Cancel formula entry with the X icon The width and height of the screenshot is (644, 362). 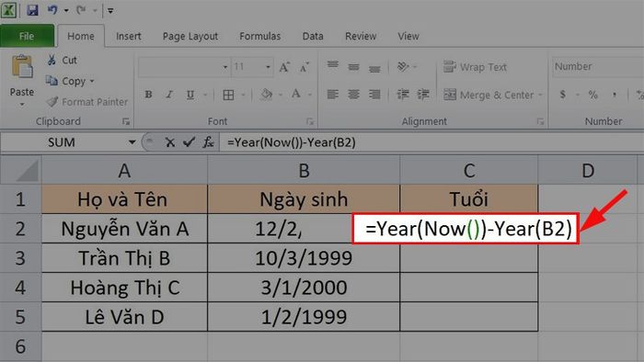169,142
